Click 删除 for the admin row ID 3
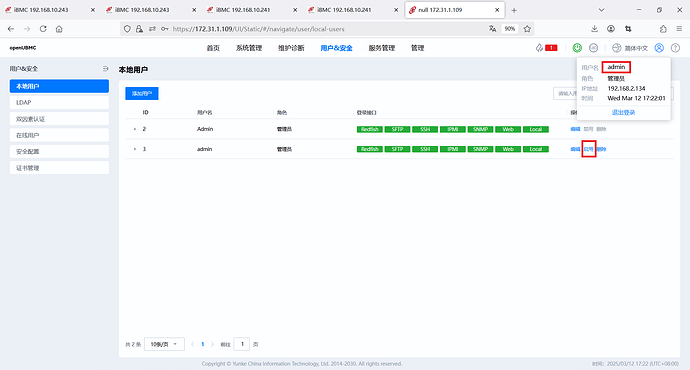 tap(602, 149)
